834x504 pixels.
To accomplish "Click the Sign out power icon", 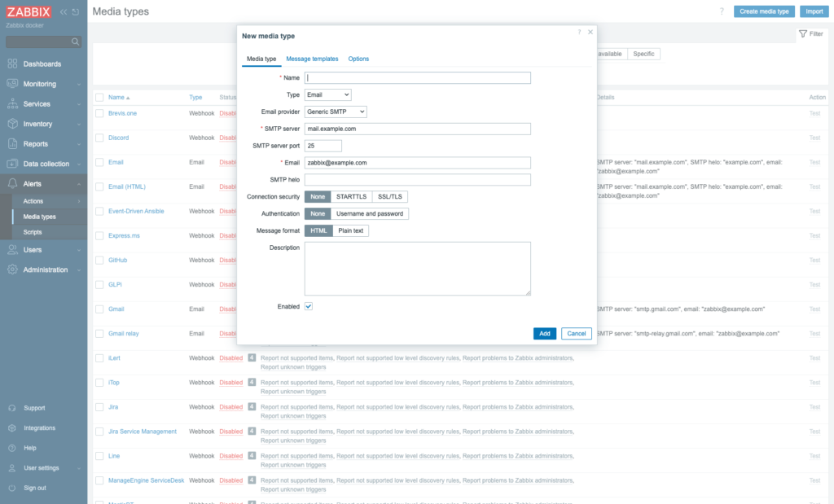I will pos(11,488).
